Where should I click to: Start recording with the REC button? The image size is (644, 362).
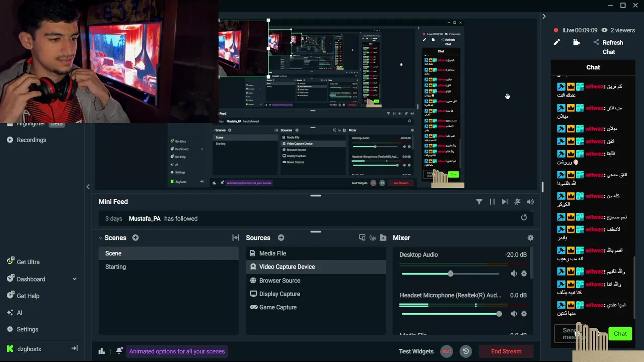(446, 351)
